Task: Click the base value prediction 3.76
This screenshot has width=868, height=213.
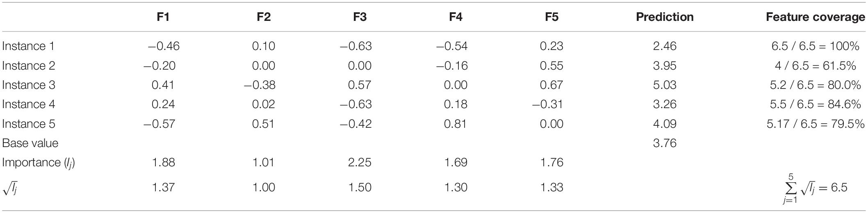Action: pos(665,143)
